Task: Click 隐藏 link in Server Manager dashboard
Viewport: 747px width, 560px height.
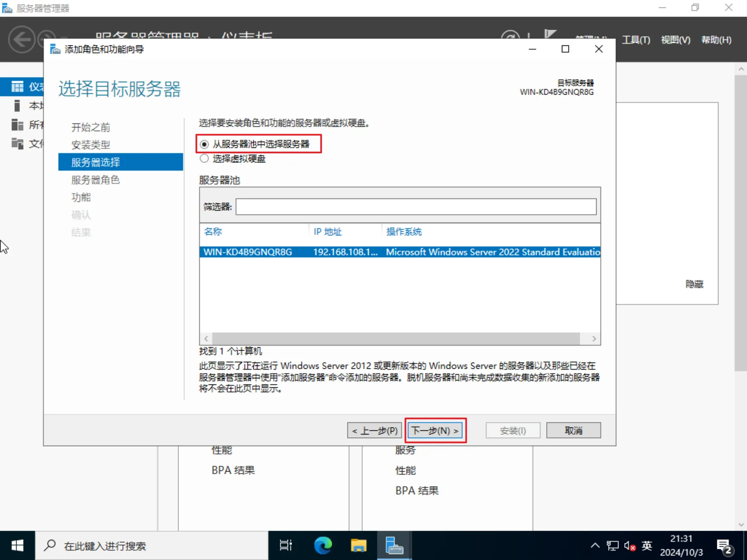Action: tap(694, 284)
